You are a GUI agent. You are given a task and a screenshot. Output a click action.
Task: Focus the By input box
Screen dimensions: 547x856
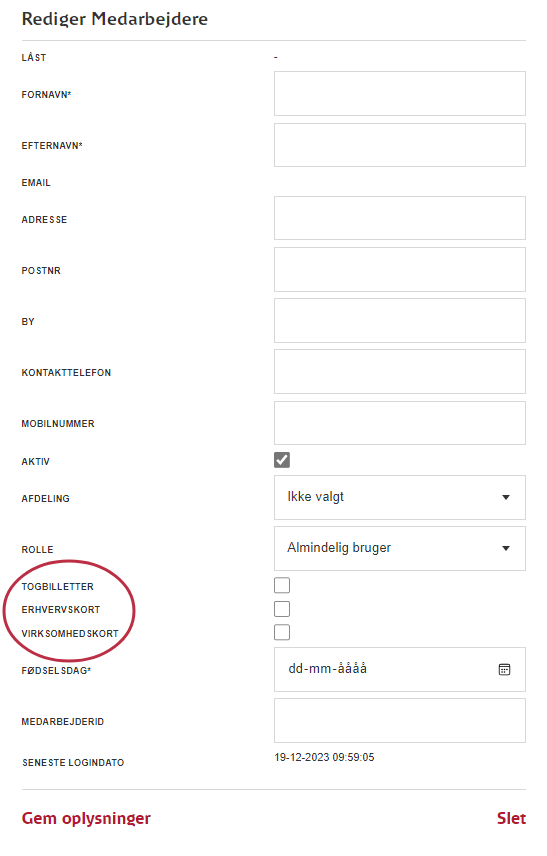pos(400,320)
